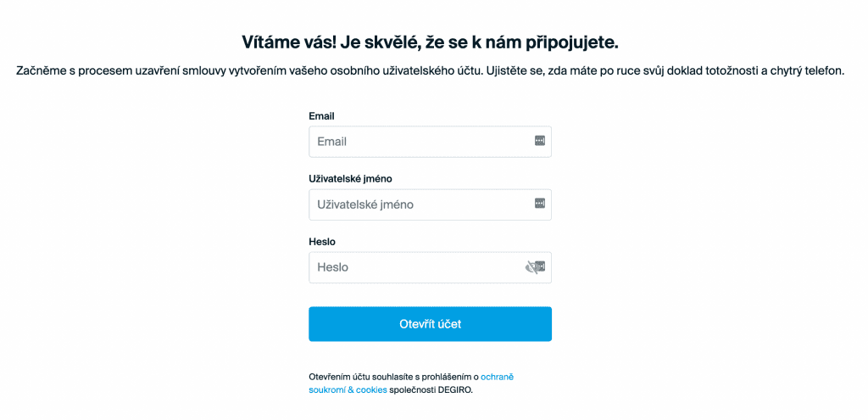Click the autofill icon in the Email field
868x420 pixels.
pyautogui.click(x=539, y=141)
